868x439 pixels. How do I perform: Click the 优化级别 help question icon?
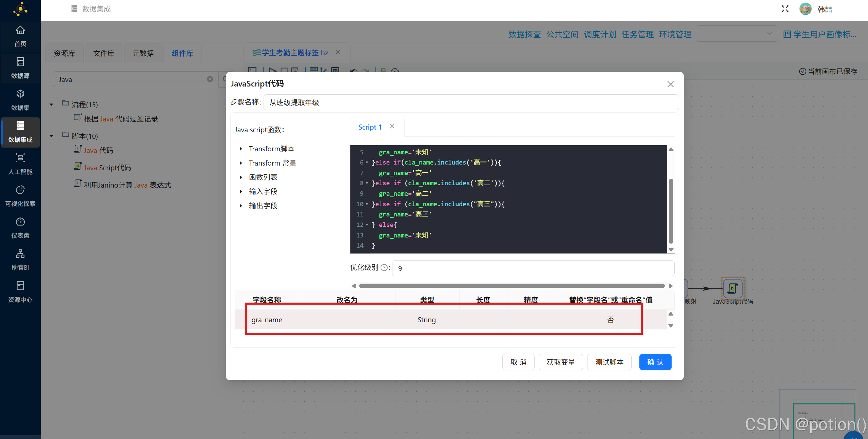pos(384,267)
